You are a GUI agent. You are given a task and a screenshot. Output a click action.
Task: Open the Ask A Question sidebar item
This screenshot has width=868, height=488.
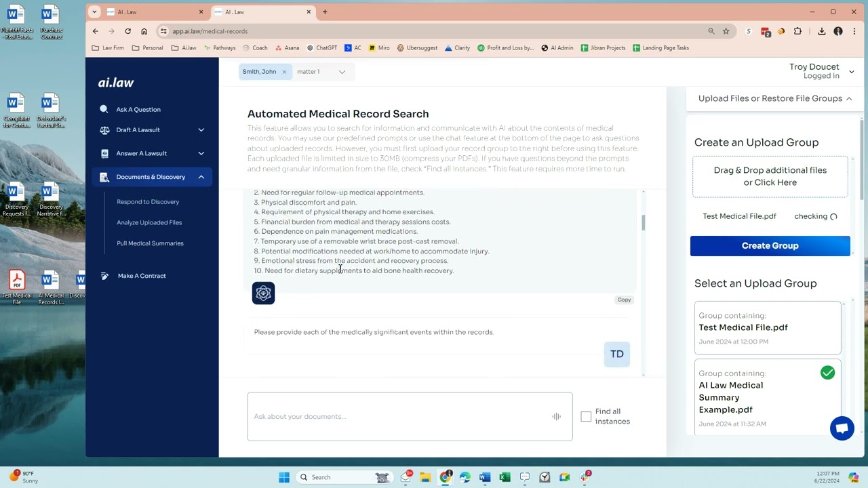[x=138, y=109]
